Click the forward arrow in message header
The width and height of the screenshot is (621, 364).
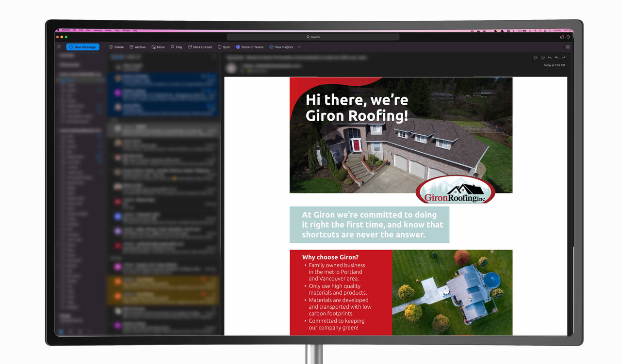564,58
